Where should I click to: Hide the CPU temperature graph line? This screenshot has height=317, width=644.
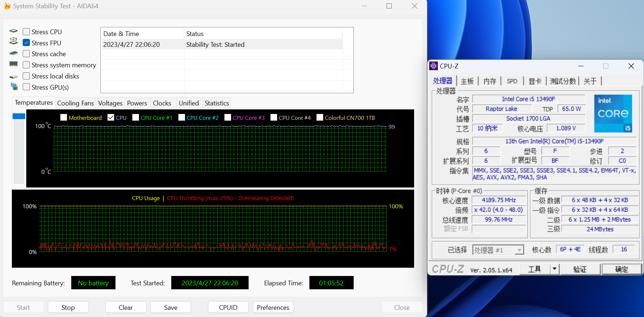pyautogui.click(x=111, y=117)
